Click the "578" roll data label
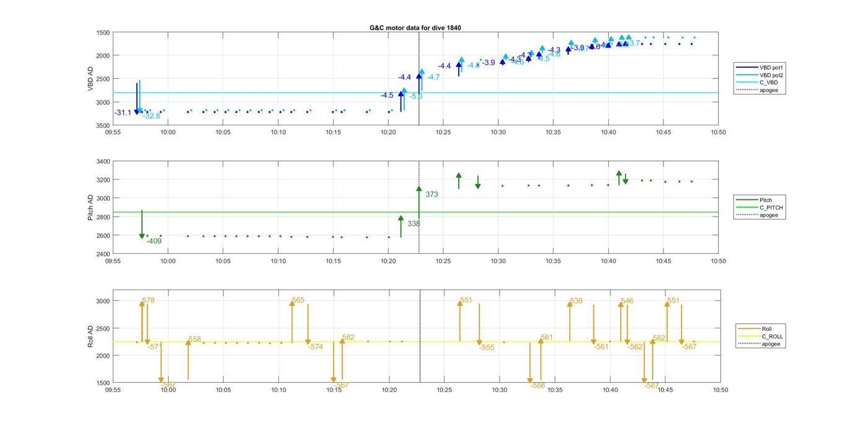868x430 pixels. pos(148,300)
